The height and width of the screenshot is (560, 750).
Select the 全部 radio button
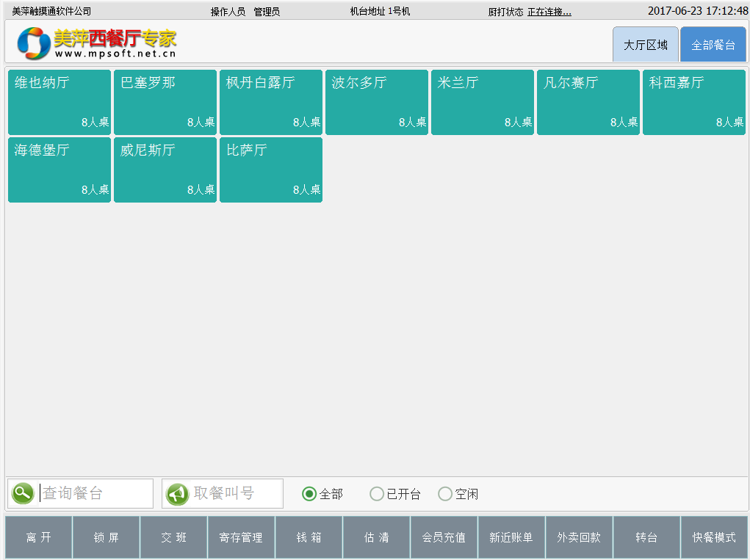(309, 494)
